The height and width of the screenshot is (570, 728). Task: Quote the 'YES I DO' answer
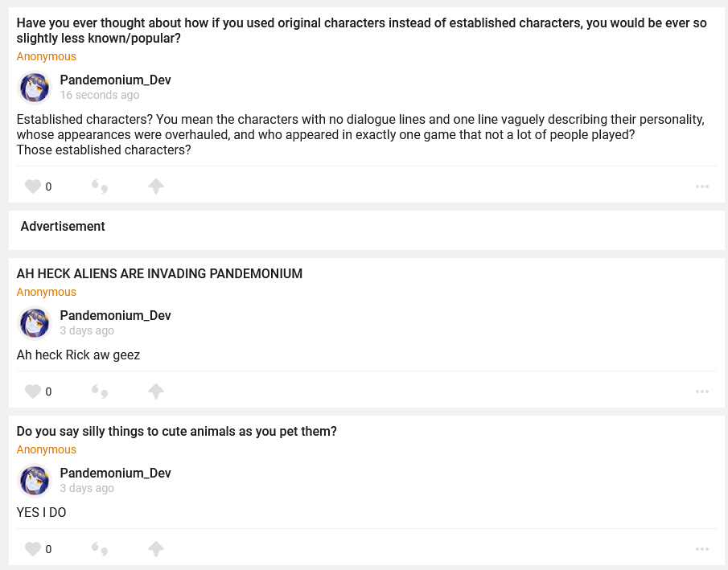point(100,549)
